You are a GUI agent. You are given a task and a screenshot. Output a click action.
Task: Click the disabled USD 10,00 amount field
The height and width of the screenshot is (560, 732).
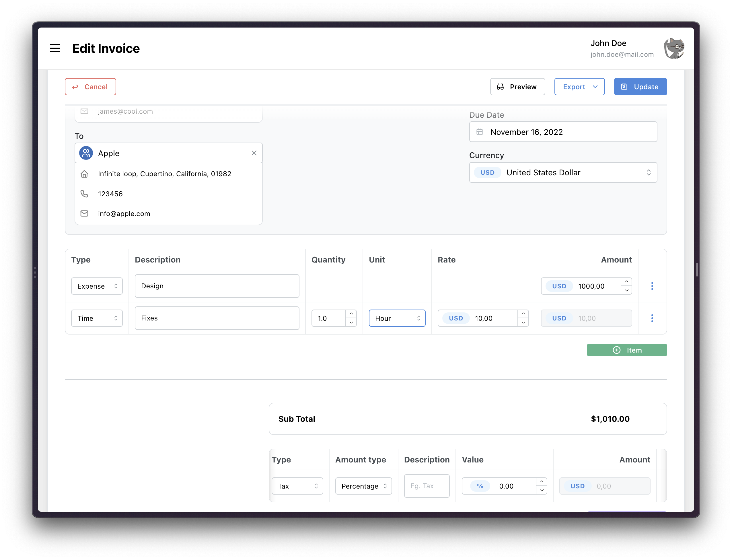coord(586,318)
